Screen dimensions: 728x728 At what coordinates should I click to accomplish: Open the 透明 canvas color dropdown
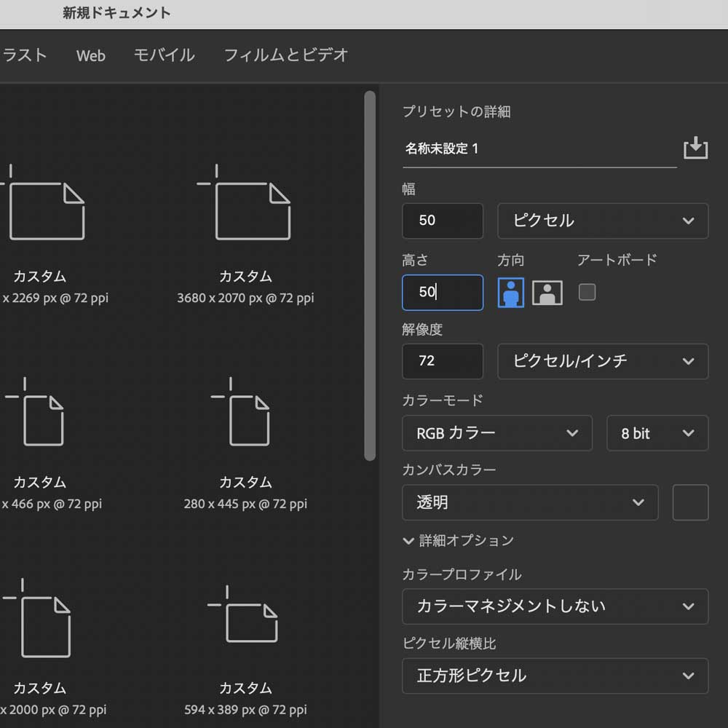click(530, 502)
